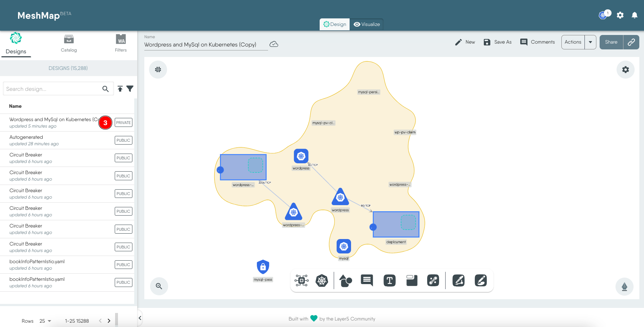Collapse the left designs panel
This screenshot has width=644, height=327.
point(140,318)
